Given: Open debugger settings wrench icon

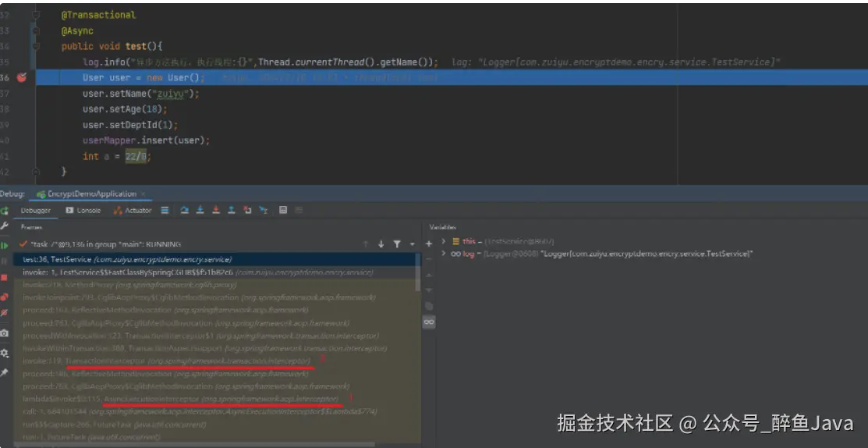Looking at the screenshot, I should tap(5, 226).
